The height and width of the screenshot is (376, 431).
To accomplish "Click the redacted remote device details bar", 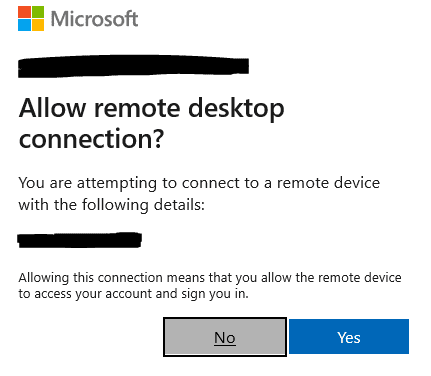I will (x=80, y=240).
